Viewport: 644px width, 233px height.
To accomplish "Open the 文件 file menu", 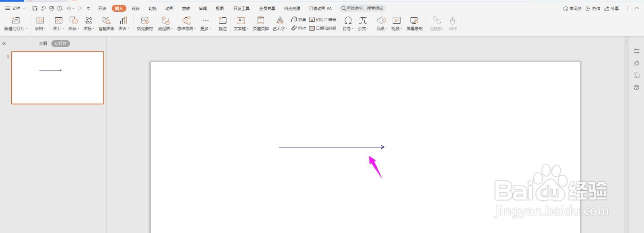I will coord(15,8).
